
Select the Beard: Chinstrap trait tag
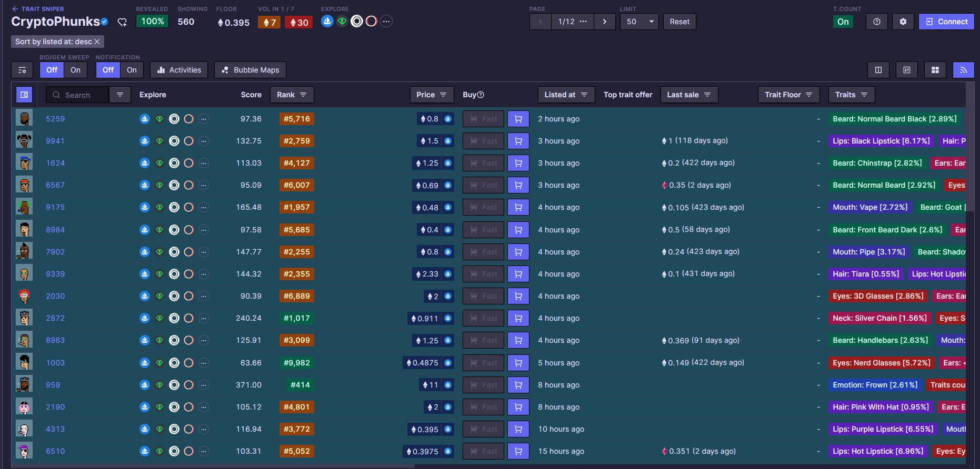[x=877, y=163]
